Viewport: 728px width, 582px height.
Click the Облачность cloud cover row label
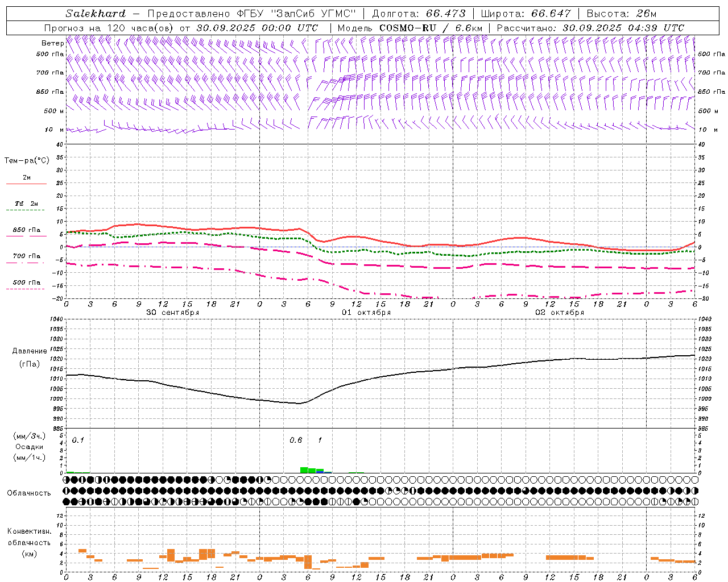click(x=29, y=493)
